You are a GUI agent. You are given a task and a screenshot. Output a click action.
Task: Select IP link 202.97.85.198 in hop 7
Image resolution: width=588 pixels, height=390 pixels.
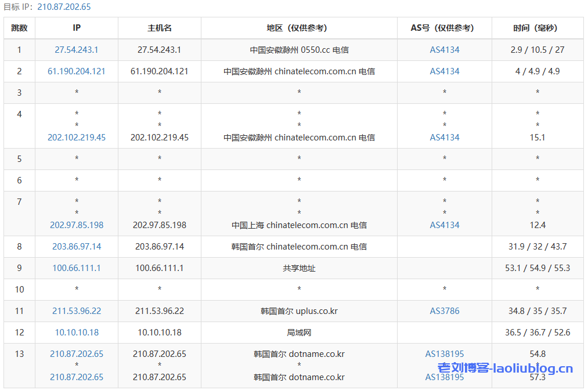(76, 225)
